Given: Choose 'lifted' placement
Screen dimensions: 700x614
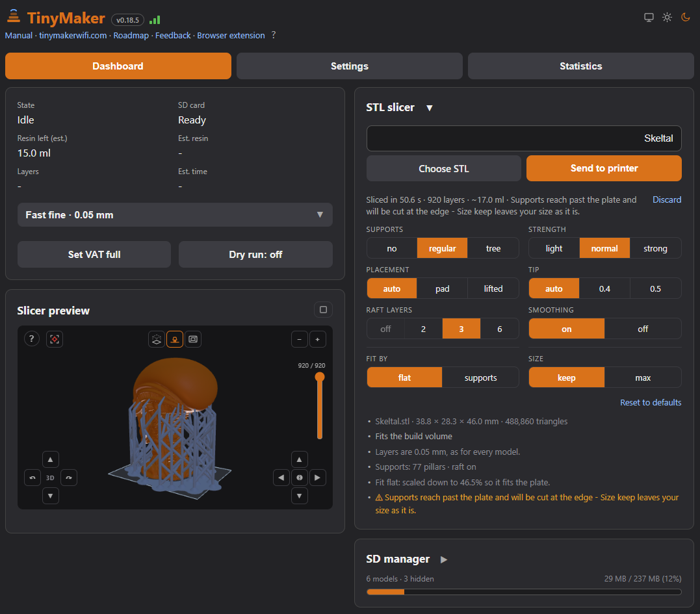Looking at the screenshot, I should pyautogui.click(x=493, y=288).
